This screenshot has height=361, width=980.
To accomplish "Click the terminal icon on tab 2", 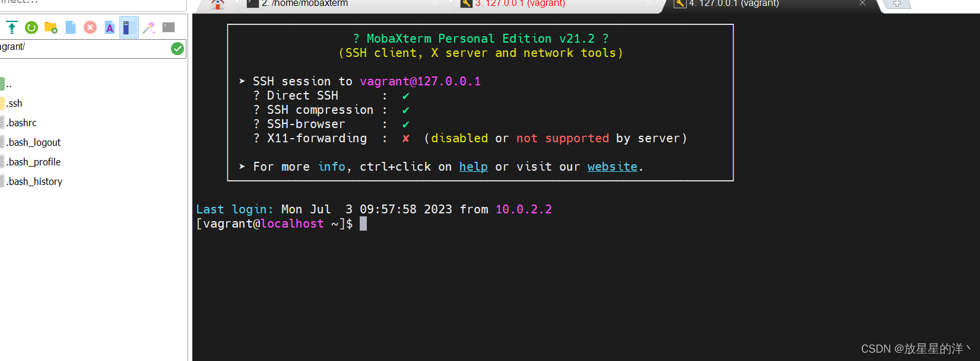I will pos(253,4).
